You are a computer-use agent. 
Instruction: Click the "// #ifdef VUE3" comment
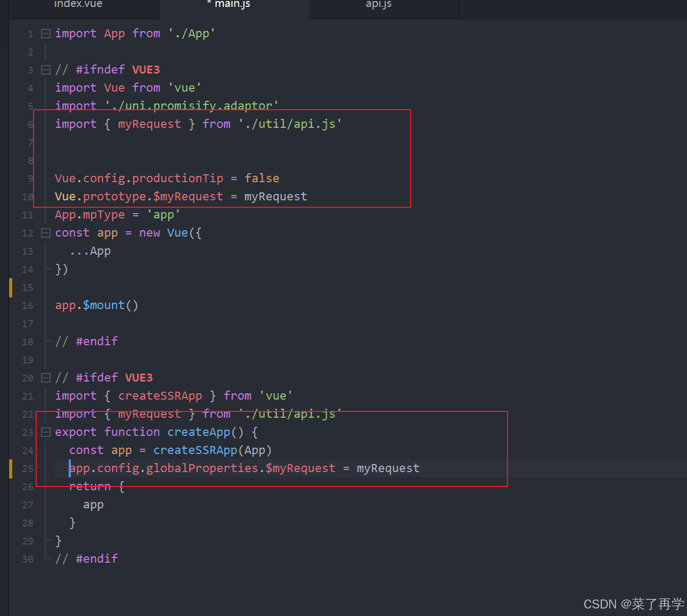(104, 378)
